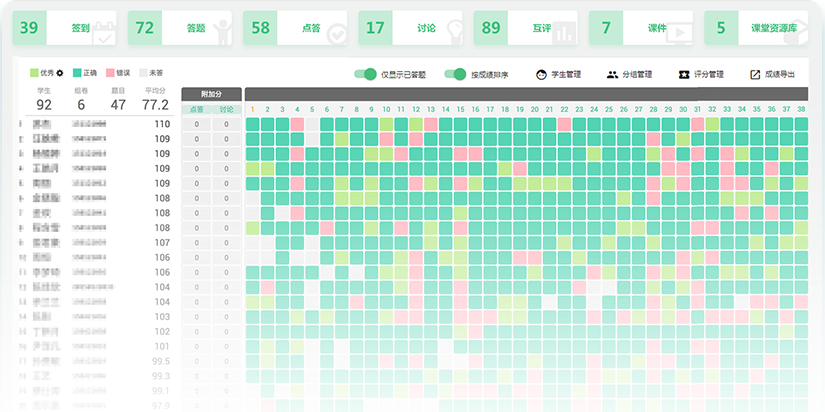825x412 pixels.
Task: Click question number 1 column header
Action: pos(253,109)
